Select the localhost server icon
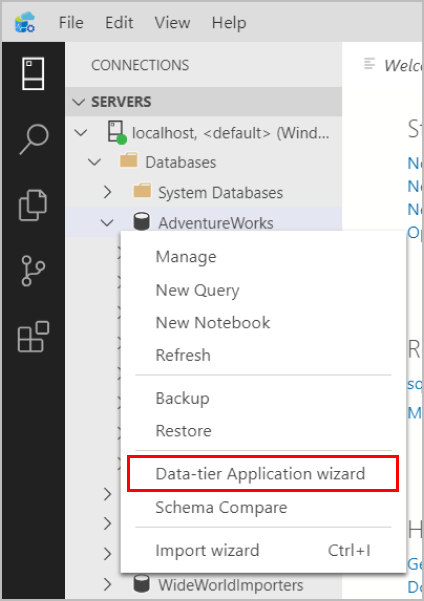424x601 pixels. point(117,133)
